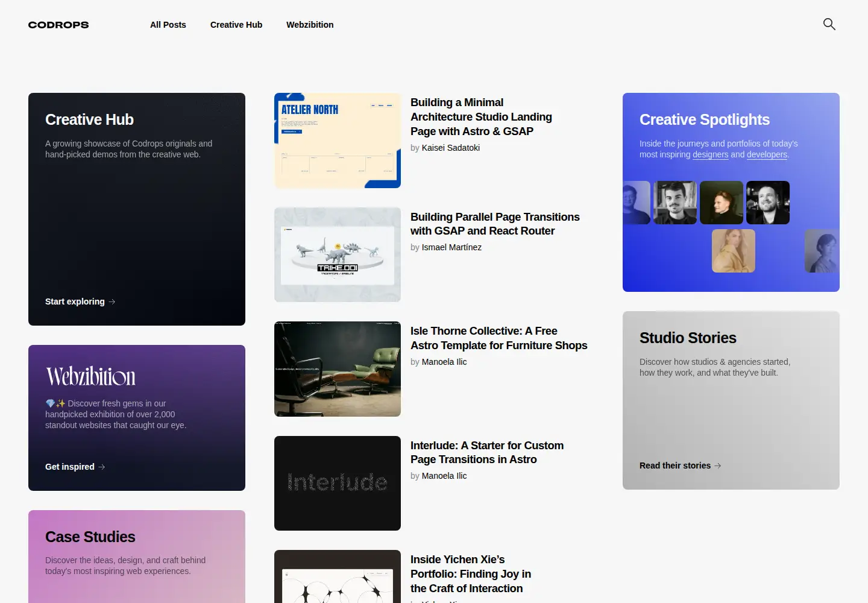Click the Codrops logo
This screenshot has height=603, width=868.
click(x=58, y=25)
